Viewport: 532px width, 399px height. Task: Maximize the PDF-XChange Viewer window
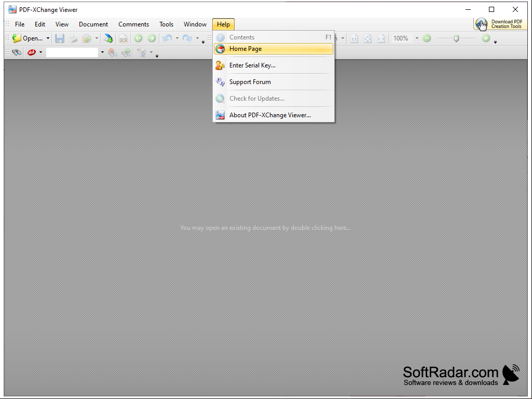click(492, 9)
